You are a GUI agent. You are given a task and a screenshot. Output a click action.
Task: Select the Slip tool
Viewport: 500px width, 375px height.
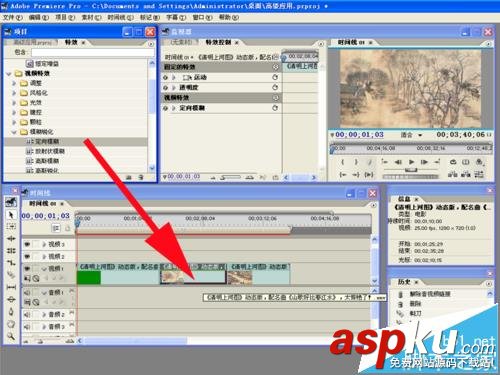point(11,287)
